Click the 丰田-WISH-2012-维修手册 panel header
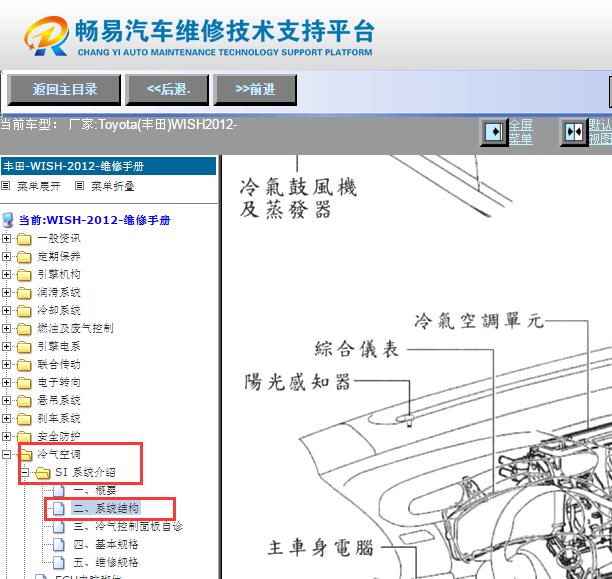 (x=109, y=166)
